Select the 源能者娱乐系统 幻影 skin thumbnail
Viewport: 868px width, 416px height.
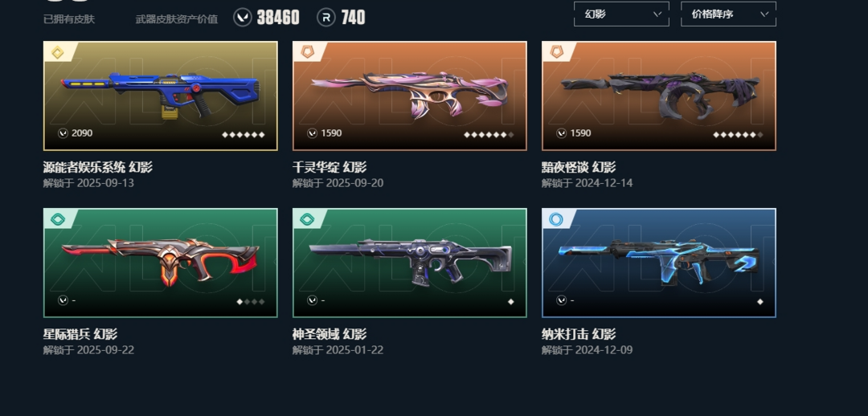coord(161,96)
